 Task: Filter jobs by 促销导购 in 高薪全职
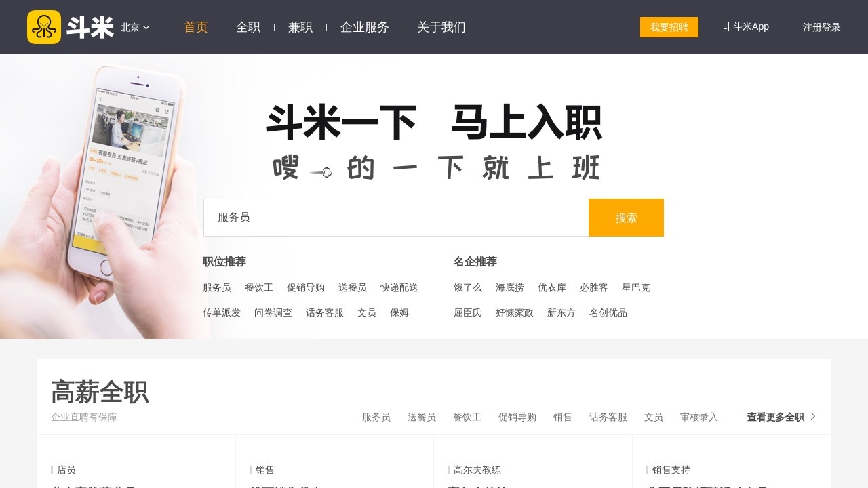[517, 417]
